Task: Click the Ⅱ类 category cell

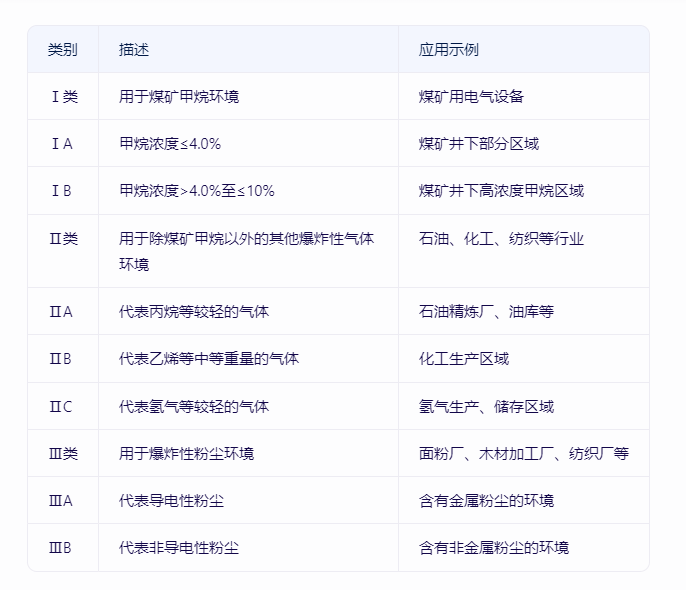Action: pyautogui.click(x=62, y=239)
